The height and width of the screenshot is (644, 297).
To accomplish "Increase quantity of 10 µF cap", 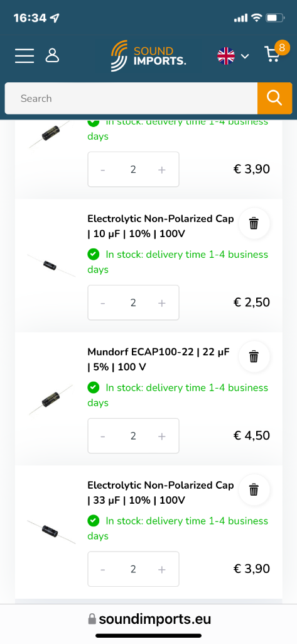I will coord(161,303).
